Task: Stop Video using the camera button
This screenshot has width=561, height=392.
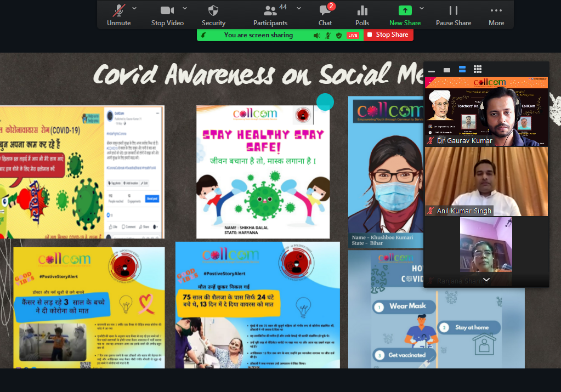Action: pos(167,15)
